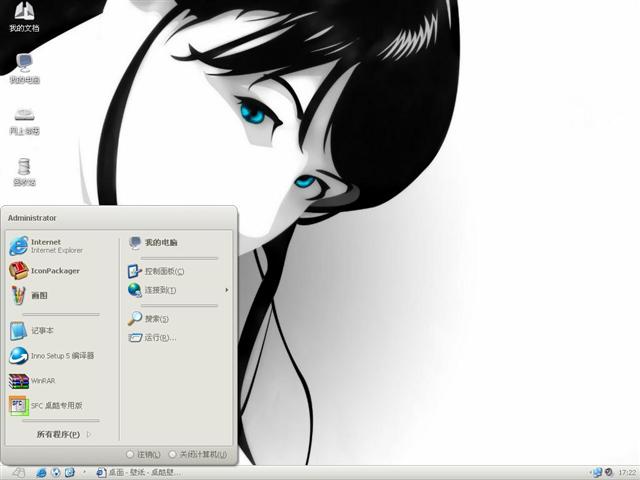Expand hidden quick launch items arrow
Viewport: 640px width, 480px height.
[84, 473]
